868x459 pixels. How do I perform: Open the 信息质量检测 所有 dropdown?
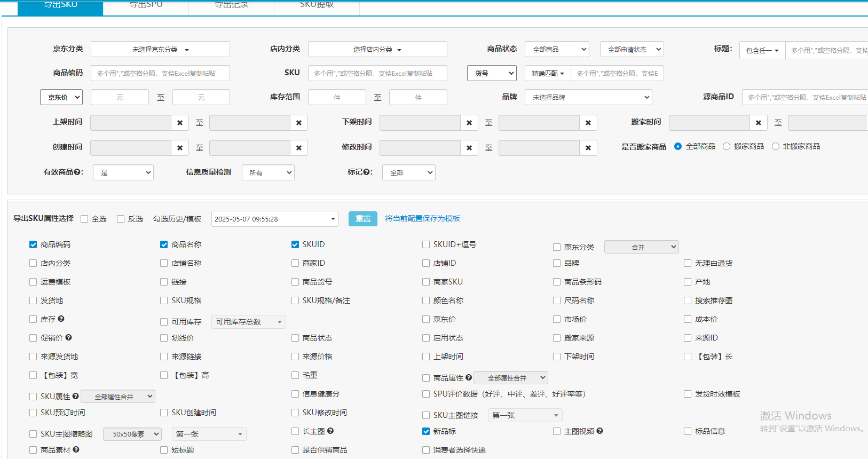[268, 172]
